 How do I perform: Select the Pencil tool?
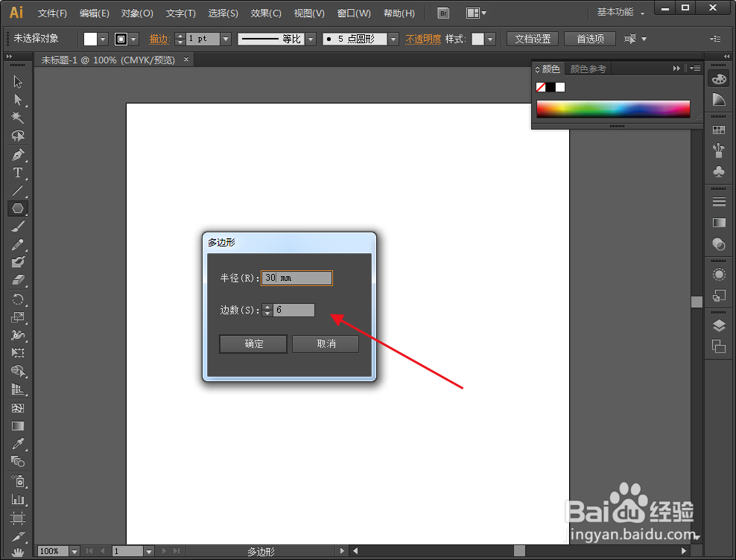(18, 244)
